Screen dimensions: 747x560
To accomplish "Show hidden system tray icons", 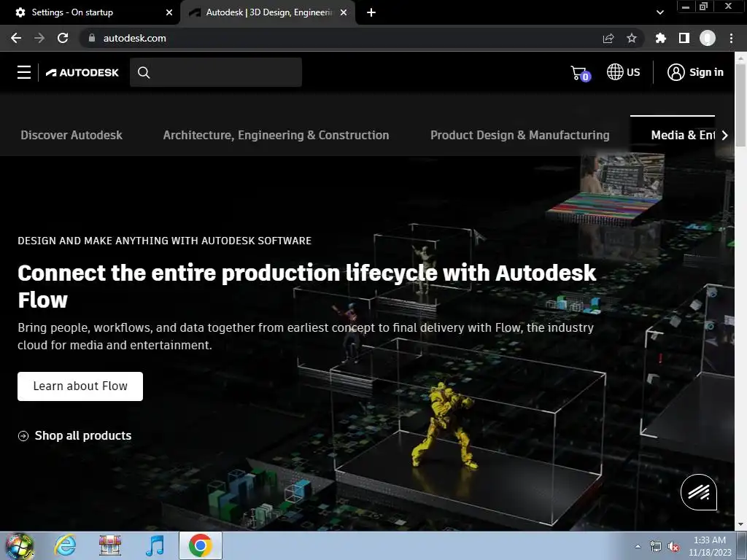I will pos(638,546).
